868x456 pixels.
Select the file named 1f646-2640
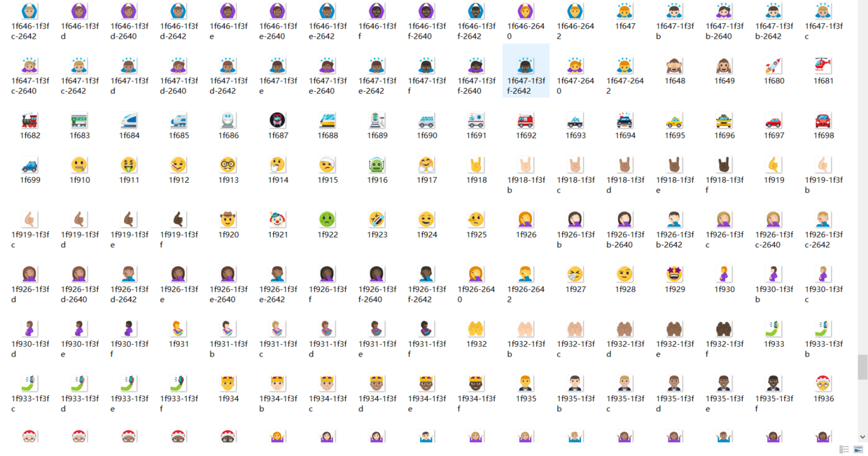[x=526, y=22]
